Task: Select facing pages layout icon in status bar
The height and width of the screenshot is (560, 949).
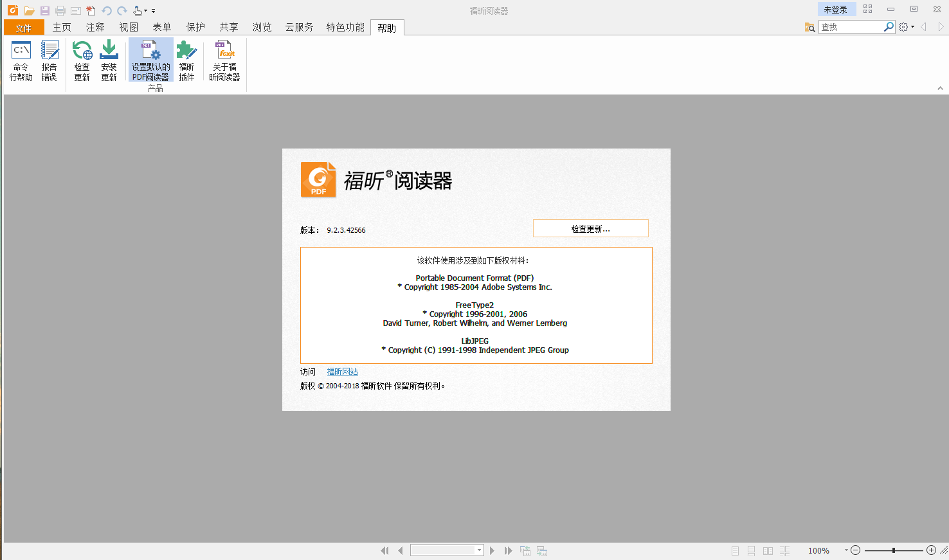Action: click(768, 551)
